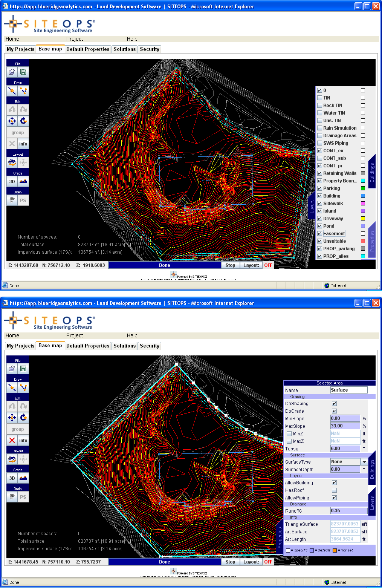Open file icon in top window toolbar
Viewport: 382px width, 588px height.
tap(12, 72)
